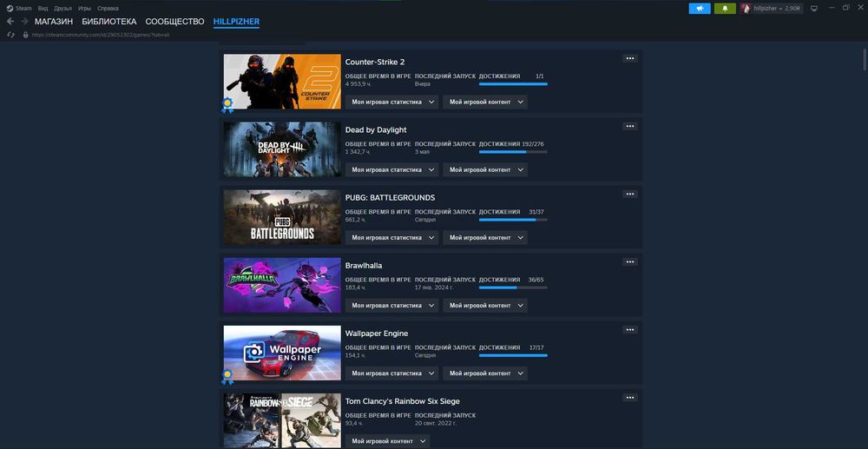Expand Brawlhalla Моя игровая статистика dropdown
Image resolution: width=868 pixels, height=449 pixels.
(392, 306)
